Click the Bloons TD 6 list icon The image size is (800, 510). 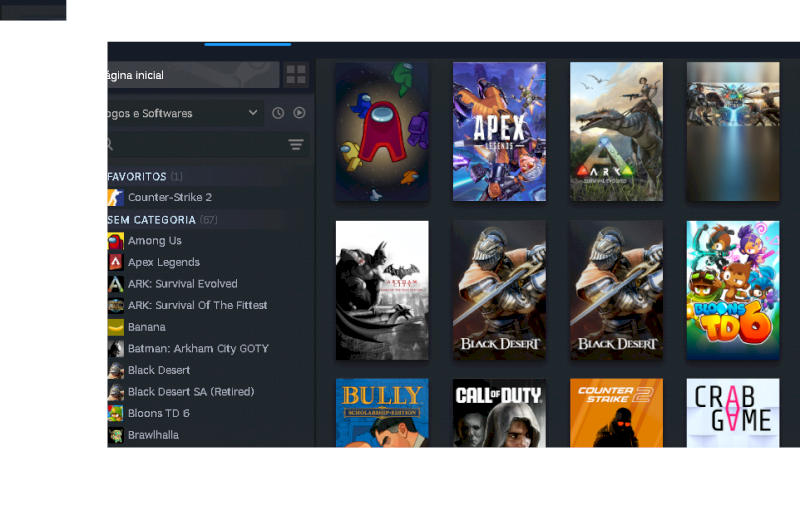(116, 413)
